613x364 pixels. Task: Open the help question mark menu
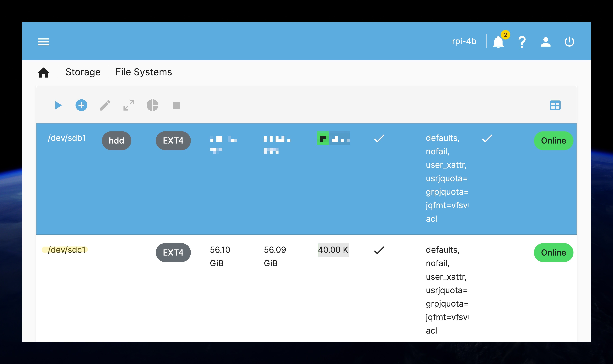coord(522,42)
